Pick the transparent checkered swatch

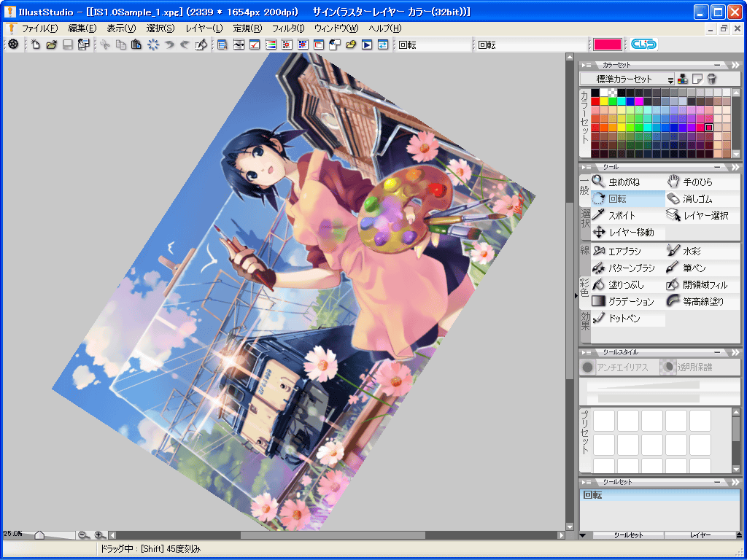click(x=613, y=93)
